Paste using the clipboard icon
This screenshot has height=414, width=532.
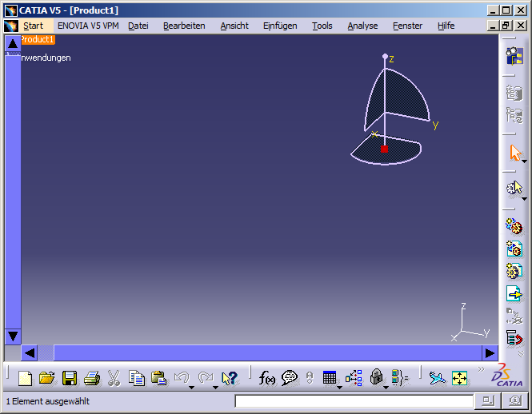tap(158, 378)
